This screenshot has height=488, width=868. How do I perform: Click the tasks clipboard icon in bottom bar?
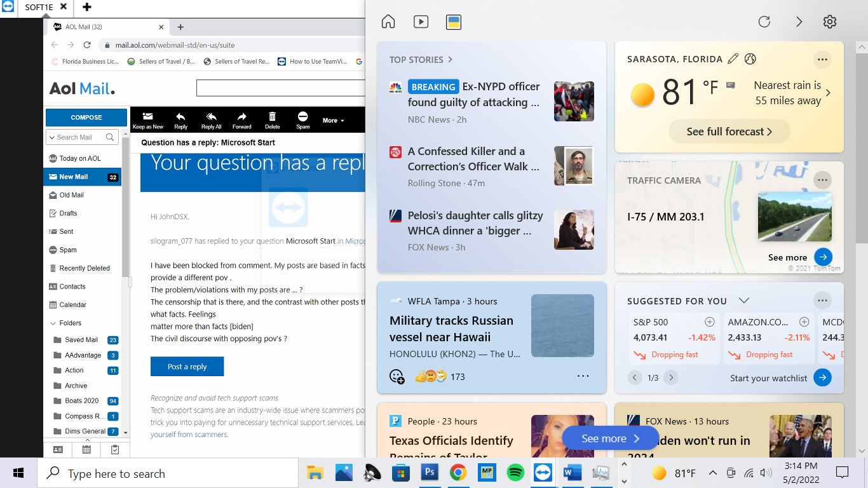pyautogui.click(x=115, y=449)
